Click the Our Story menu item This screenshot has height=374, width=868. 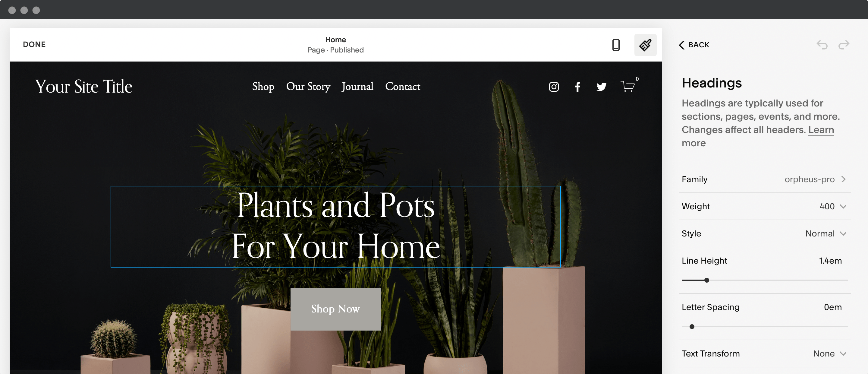pyautogui.click(x=308, y=87)
